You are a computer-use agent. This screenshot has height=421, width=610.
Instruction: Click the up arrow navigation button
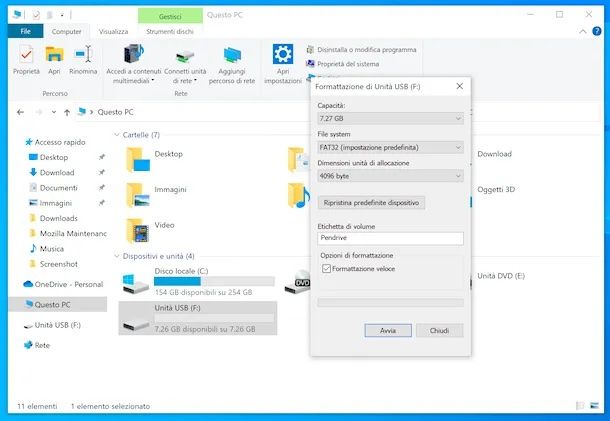(67, 112)
